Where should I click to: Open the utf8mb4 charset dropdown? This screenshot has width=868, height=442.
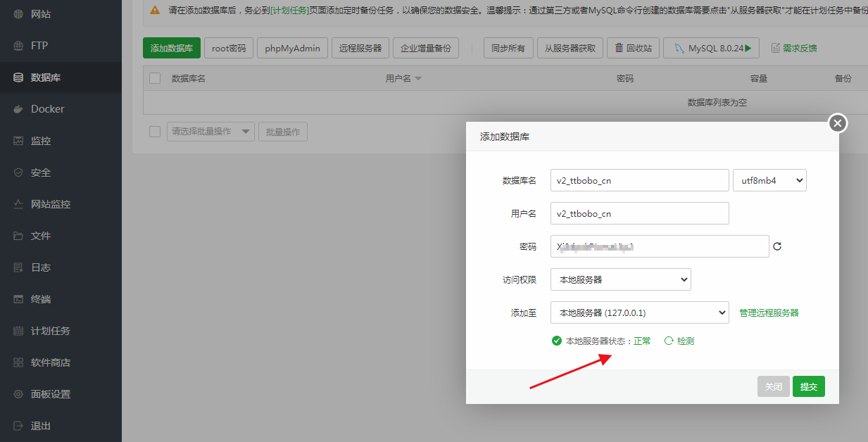[x=769, y=180]
